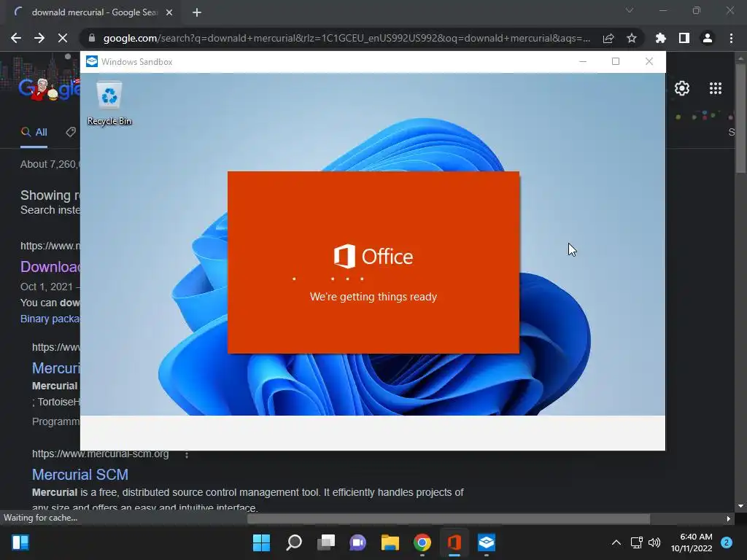
Task: Click right arrow on horizontal scrollbar
Action: [729, 518]
